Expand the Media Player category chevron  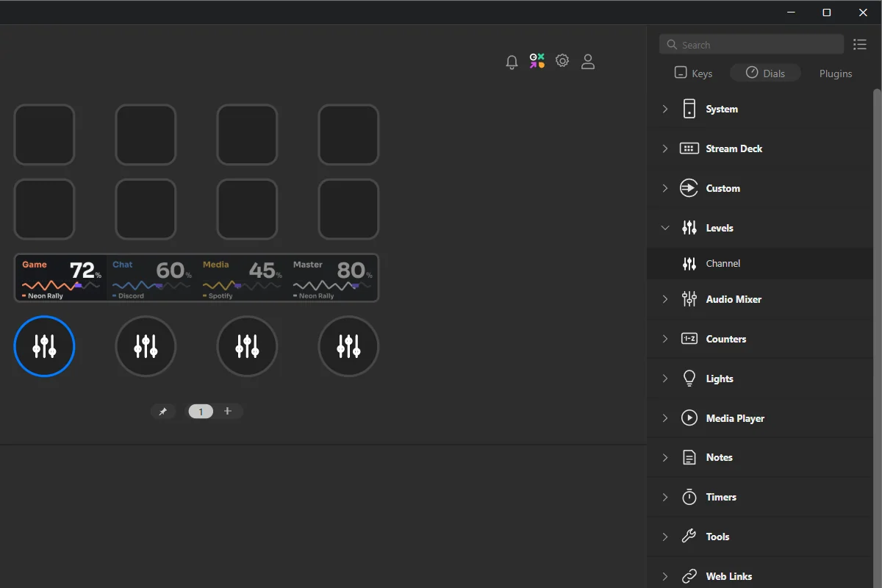[x=665, y=418]
